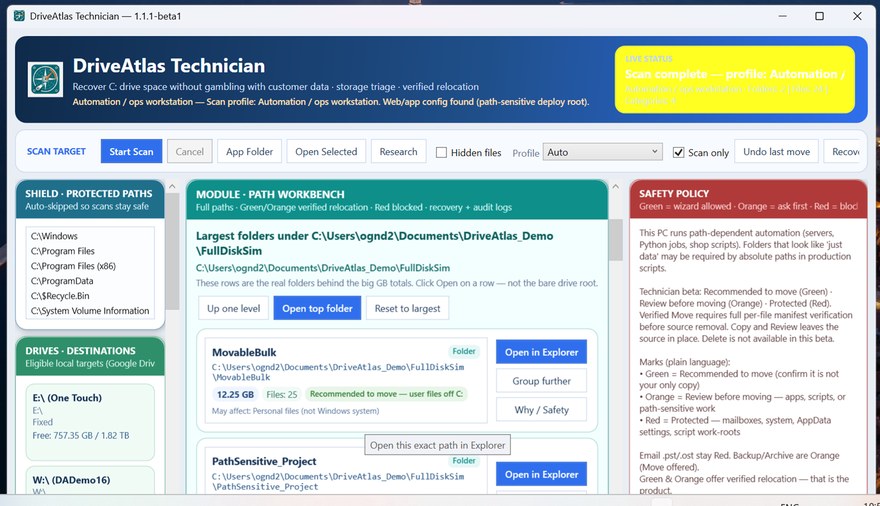Click the Module Path Workbench header

point(397,200)
